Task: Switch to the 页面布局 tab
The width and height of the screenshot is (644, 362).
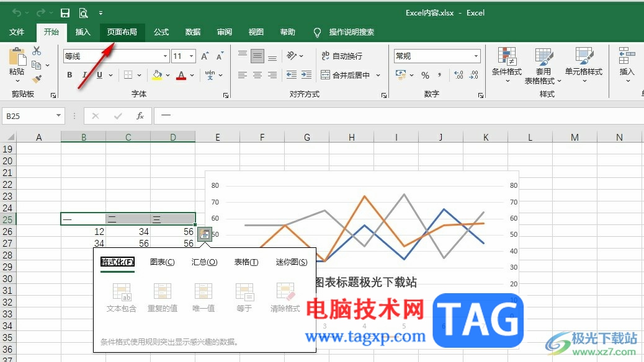Action: click(122, 32)
